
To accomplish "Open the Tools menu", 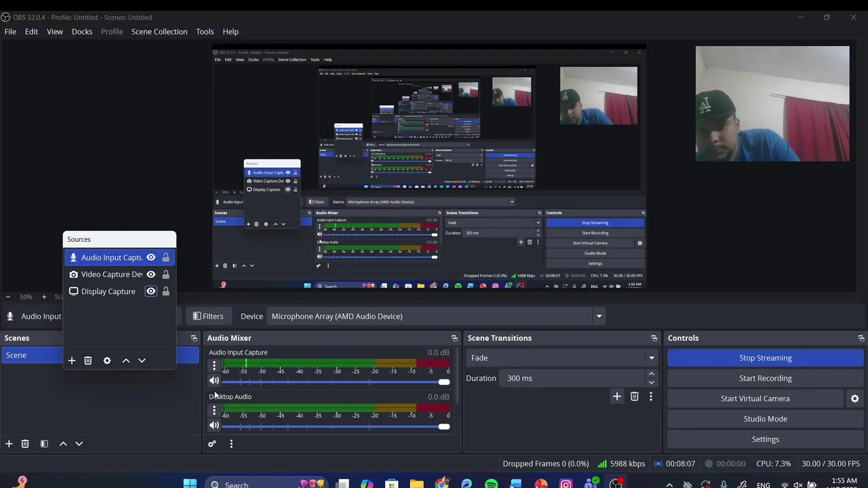I will point(205,32).
